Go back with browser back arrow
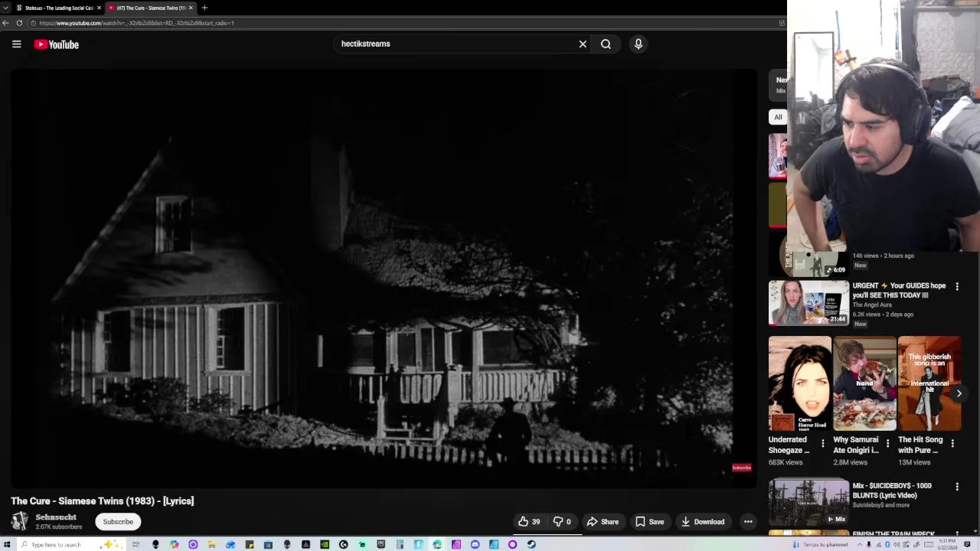 point(5,23)
